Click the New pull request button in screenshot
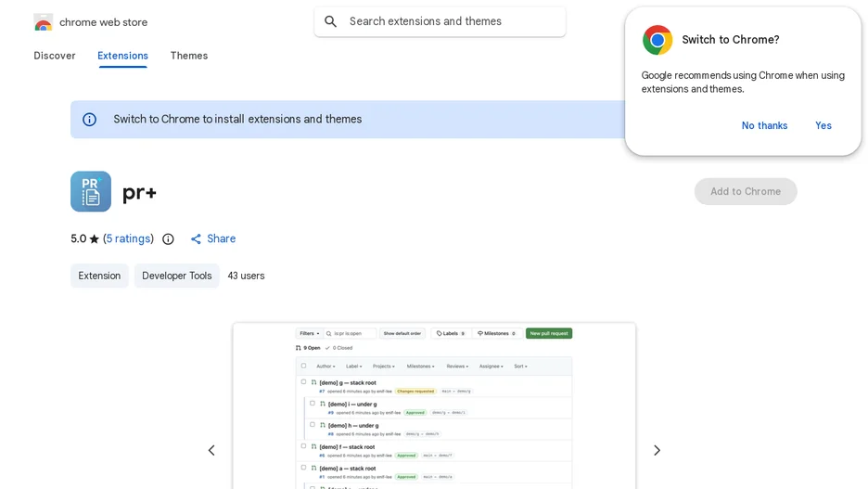Viewport: 868px width, 489px height. 549,333
